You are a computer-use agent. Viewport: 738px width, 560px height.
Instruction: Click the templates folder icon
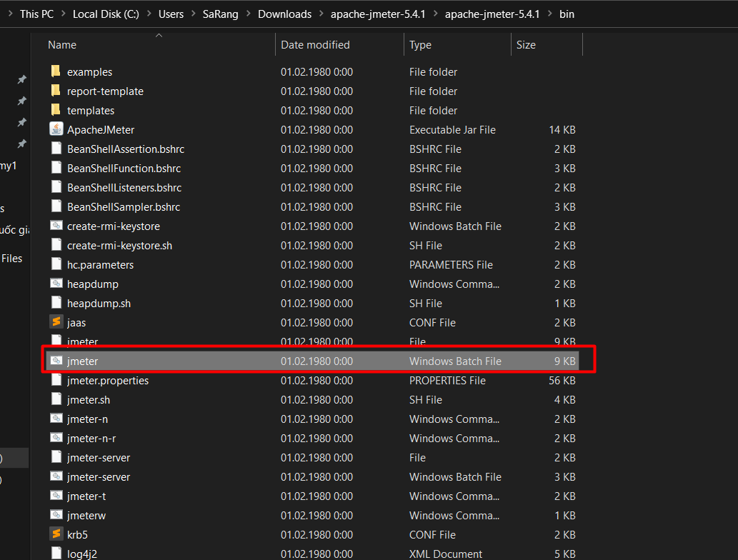pos(56,110)
